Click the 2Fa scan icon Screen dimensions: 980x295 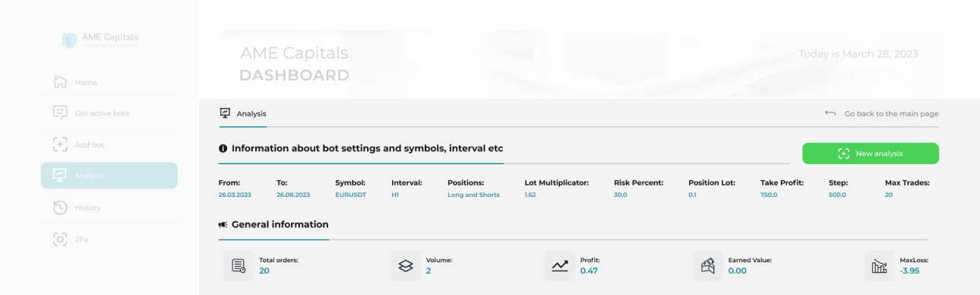click(60, 239)
